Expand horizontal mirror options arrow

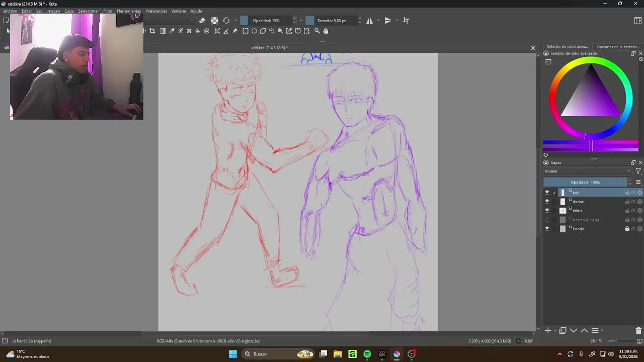378,21
